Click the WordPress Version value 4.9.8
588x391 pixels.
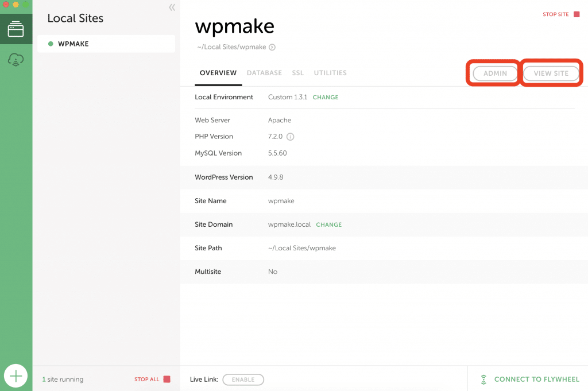coord(276,177)
